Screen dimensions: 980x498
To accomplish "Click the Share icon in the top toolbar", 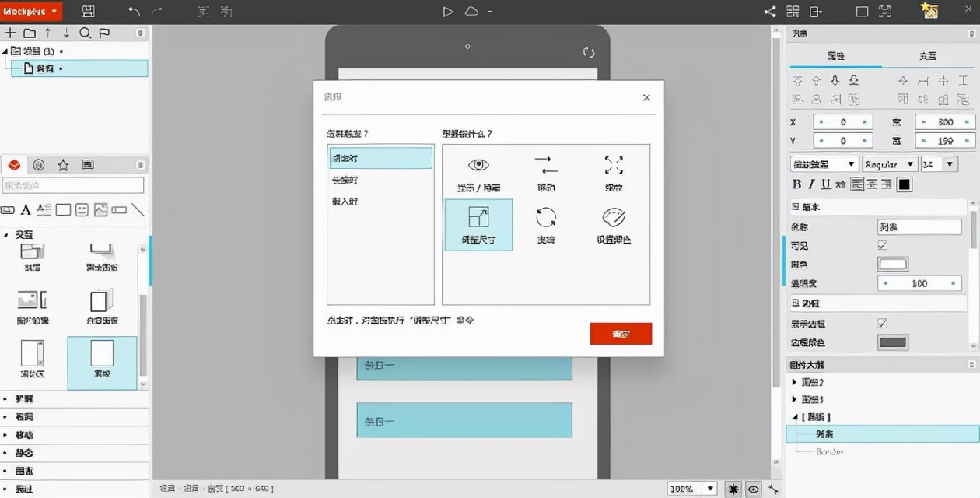I will [770, 11].
